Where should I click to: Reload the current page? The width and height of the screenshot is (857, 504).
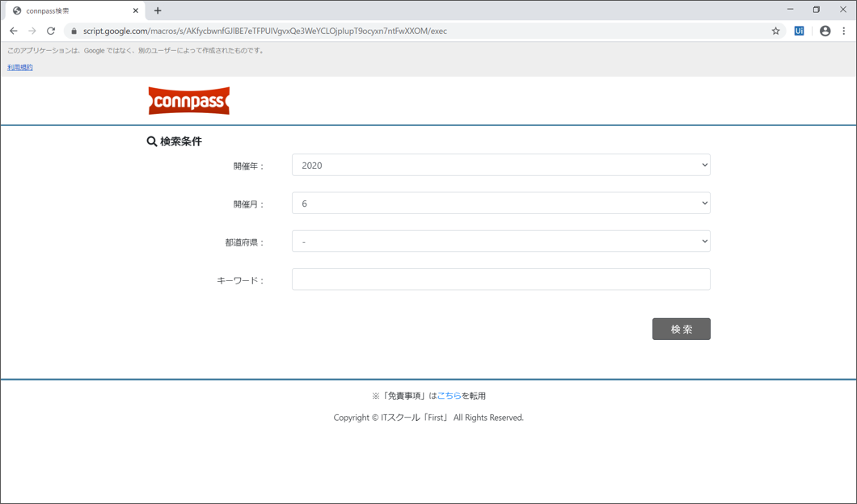click(x=51, y=31)
